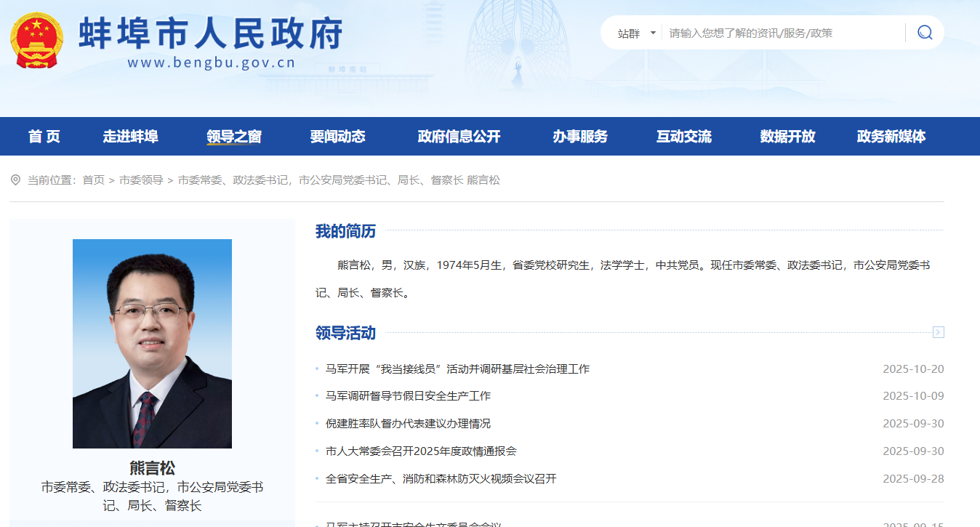The width and height of the screenshot is (980, 527).
Task: Open the 马军调研督导节假日安全生产工作 article
Action: tap(408, 396)
